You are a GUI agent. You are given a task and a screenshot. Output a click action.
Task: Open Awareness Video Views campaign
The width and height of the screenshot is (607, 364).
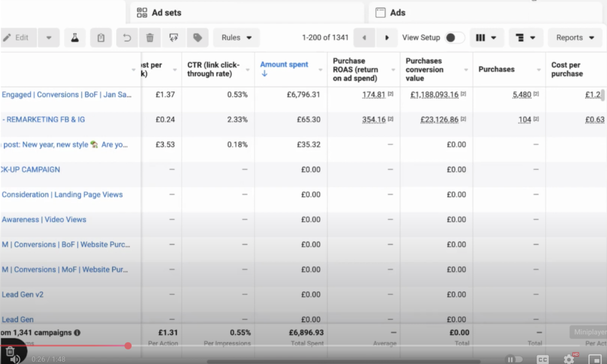(x=44, y=219)
